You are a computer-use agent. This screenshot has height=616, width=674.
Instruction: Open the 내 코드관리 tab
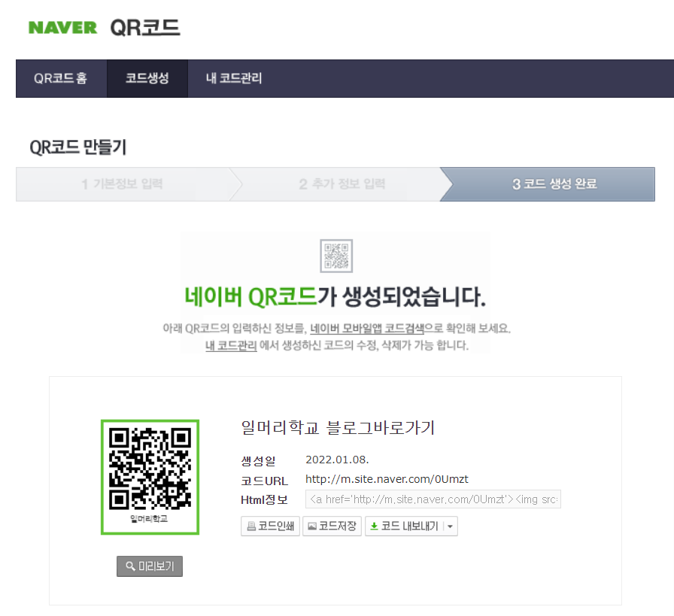234,78
